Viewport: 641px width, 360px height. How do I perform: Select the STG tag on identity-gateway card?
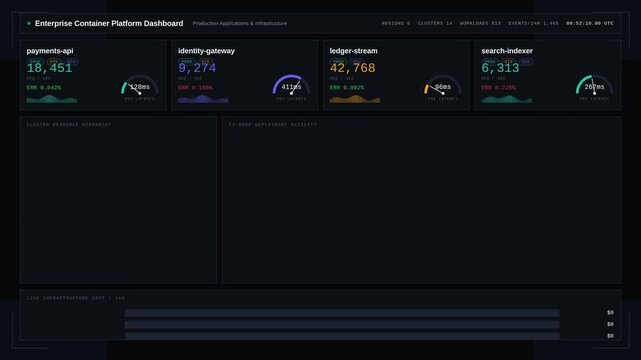click(x=205, y=61)
